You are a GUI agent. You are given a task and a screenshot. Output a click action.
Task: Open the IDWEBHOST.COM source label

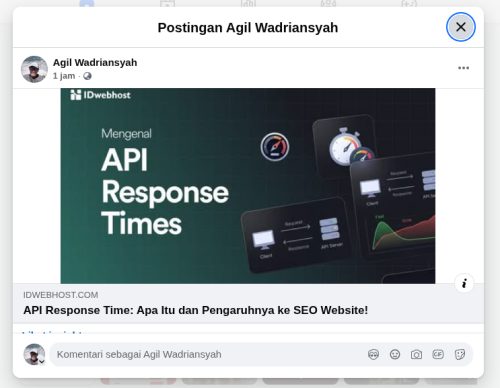tap(61, 295)
